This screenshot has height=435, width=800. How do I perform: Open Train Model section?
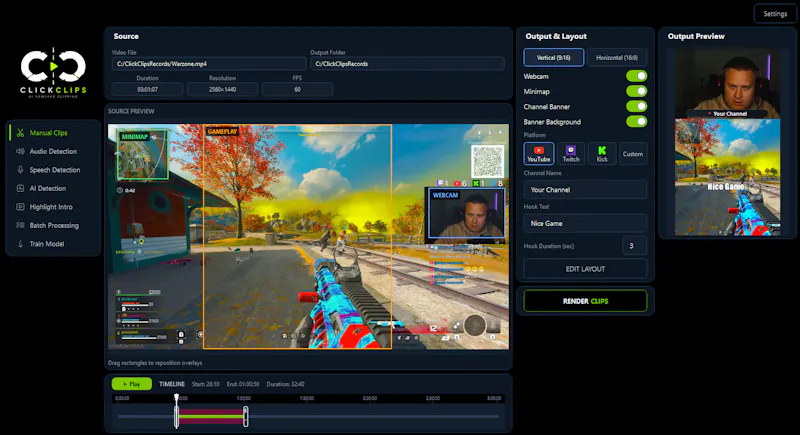(54, 244)
